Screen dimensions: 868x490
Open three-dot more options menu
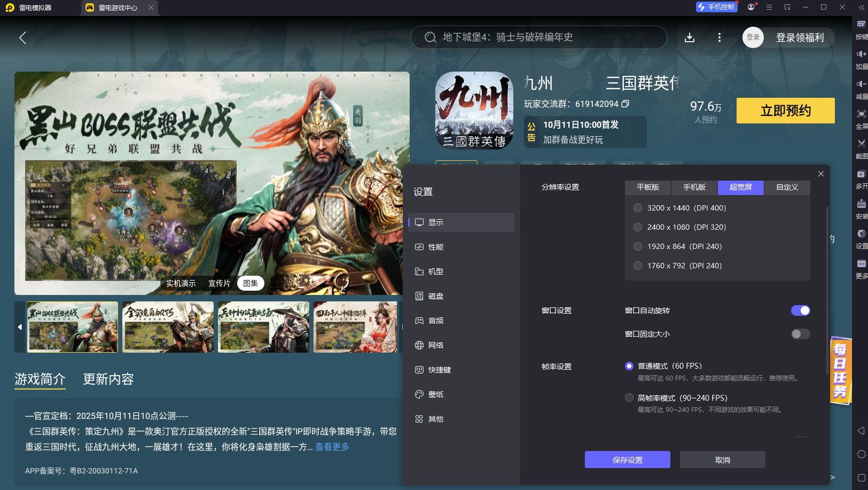point(720,37)
